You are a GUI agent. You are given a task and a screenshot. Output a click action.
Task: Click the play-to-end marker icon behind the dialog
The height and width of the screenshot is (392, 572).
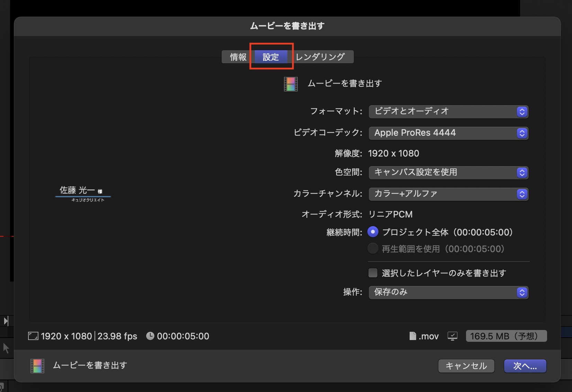[x=6, y=321]
